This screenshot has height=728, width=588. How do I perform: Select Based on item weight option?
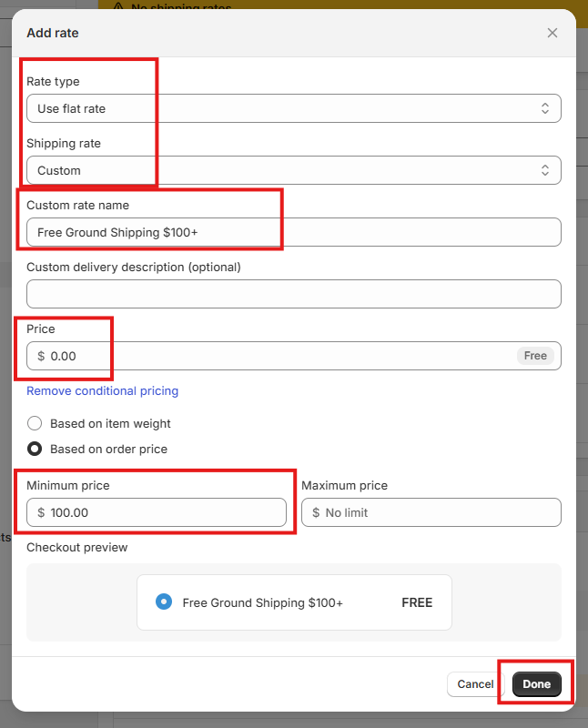35,423
